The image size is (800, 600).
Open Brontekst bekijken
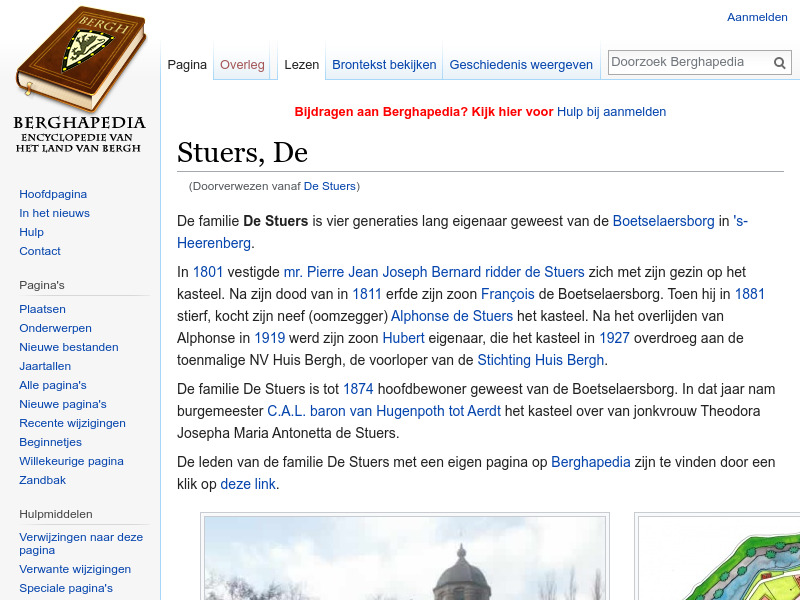tap(384, 64)
